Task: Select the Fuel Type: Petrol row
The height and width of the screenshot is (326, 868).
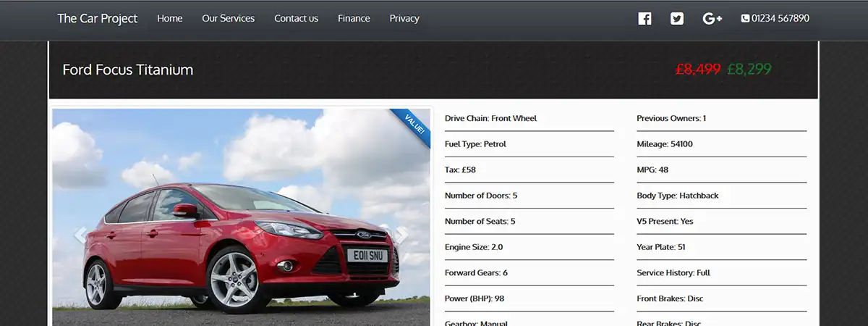Action: (x=529, y=144)
